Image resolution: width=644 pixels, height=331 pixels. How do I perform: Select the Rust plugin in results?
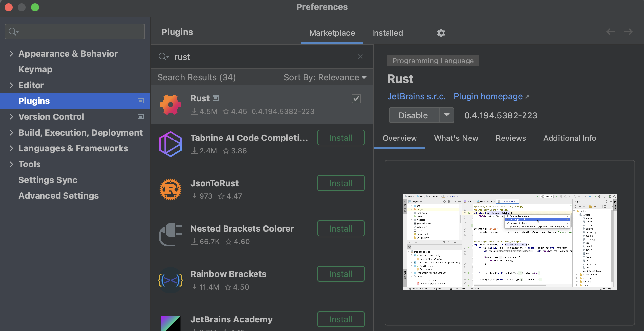click(x=262, y=105)
